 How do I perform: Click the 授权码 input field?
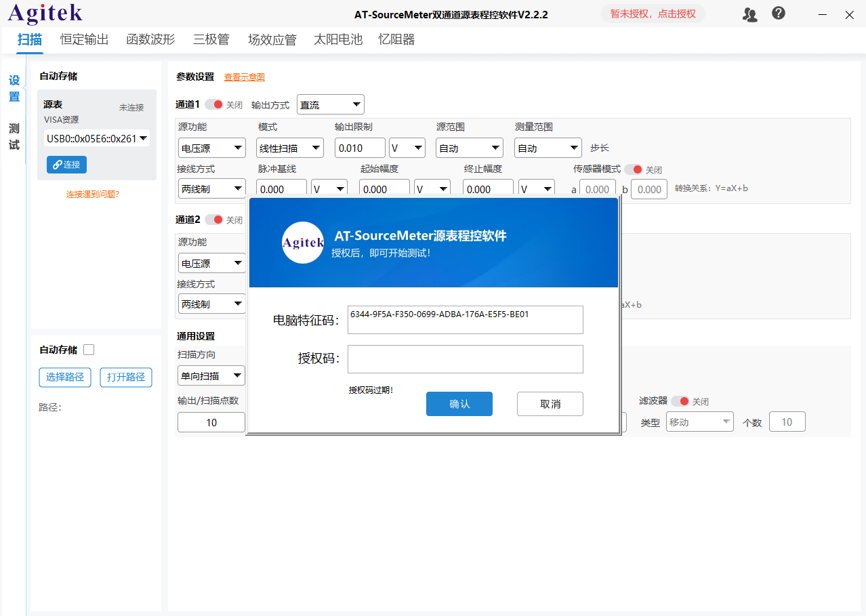point(465,358)
